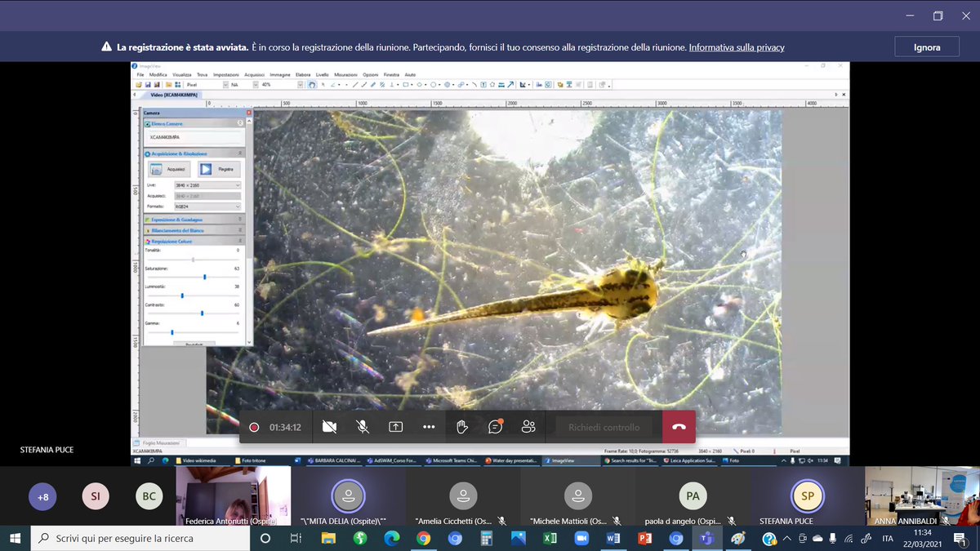Open the Formato RGB24 dropdown

coord(207,207)
